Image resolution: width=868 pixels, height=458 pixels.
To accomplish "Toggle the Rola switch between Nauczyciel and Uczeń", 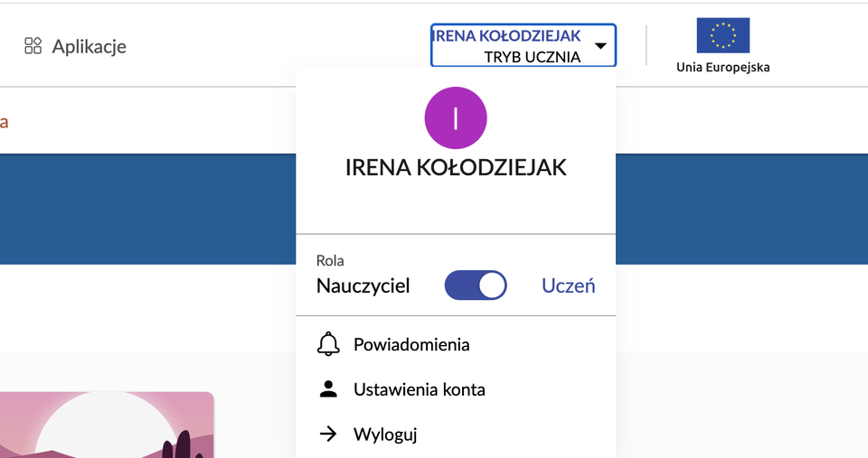I will pos(476,285).
